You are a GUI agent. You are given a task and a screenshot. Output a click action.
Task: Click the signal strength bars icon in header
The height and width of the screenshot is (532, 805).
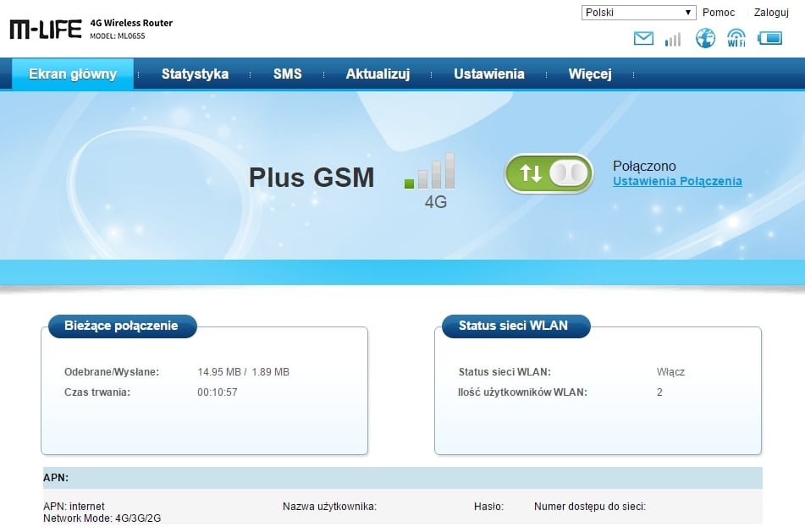(673, 39)
